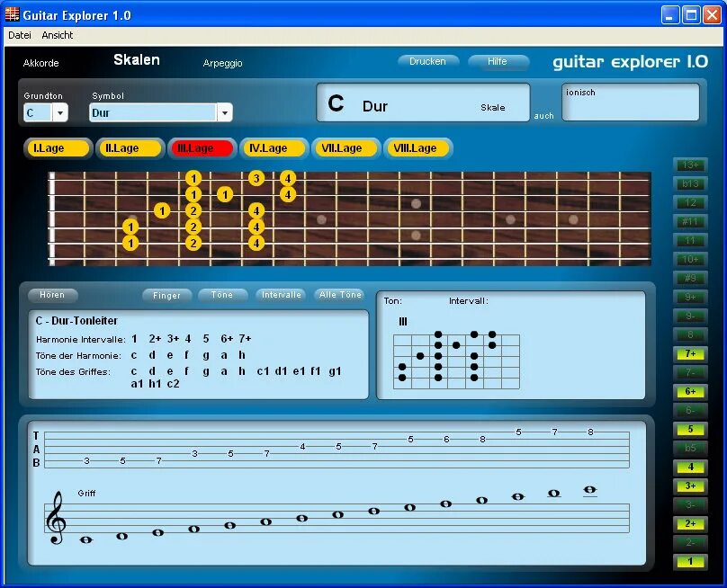
Task: Click the ionisch text field
Action: pos(630,102)
